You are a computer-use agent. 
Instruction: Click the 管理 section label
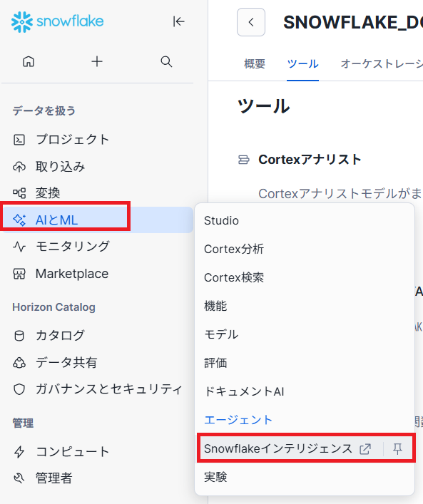(23, 423)
